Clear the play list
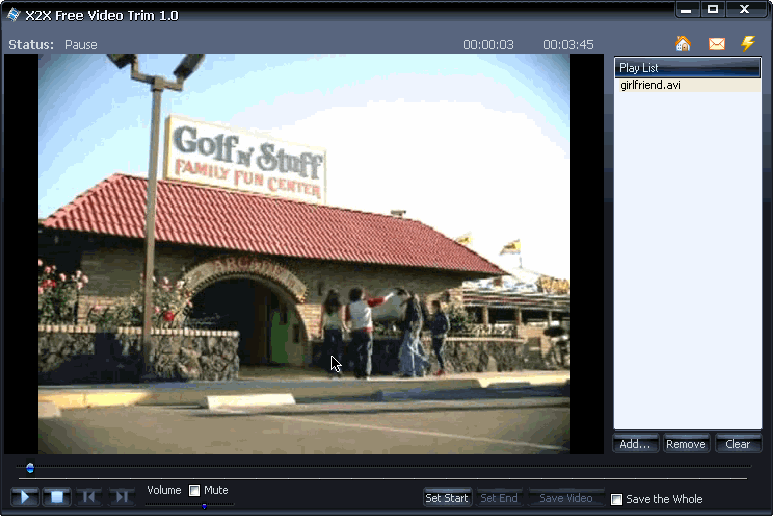The width and height of the screenshot is (773, 516). click(738, 444)
